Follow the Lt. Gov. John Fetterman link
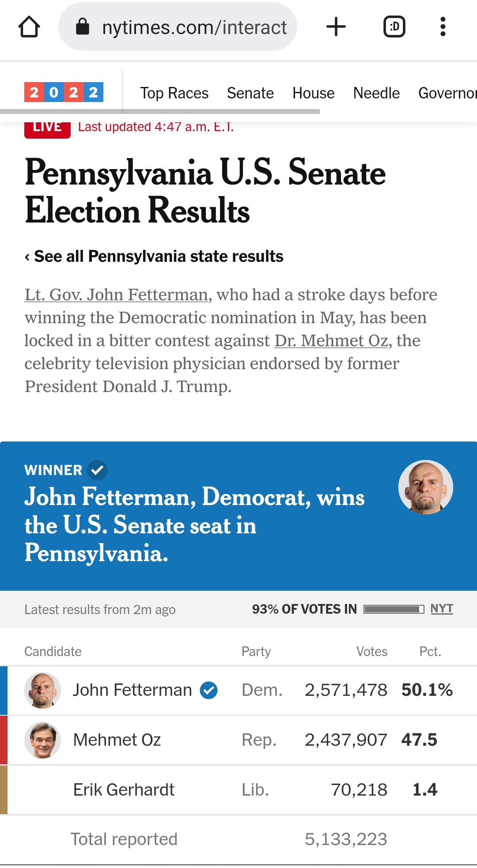 [116, 294]
